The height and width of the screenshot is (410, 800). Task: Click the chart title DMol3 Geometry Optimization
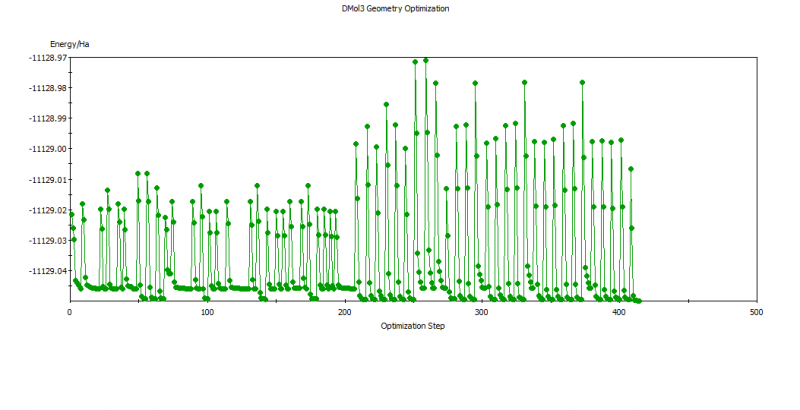coord(395,9)
